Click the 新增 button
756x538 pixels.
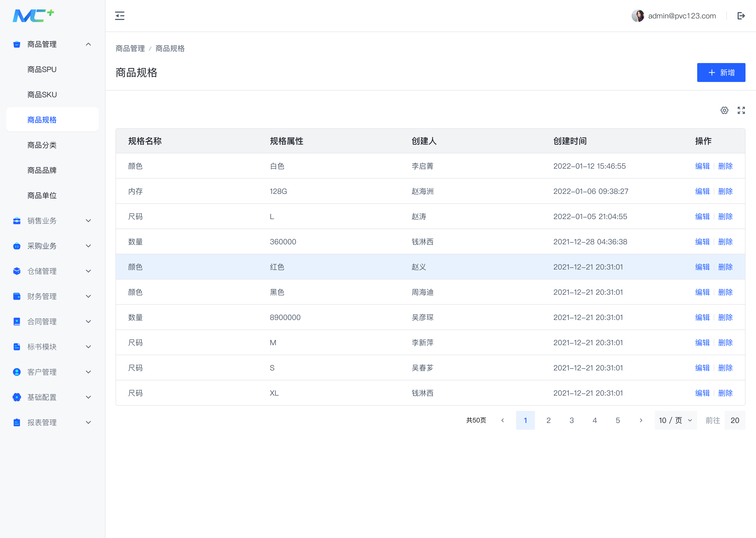pyautogui.click(x=721, y=73)
